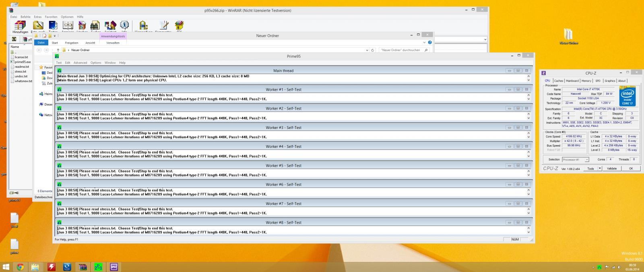Viewport: 644px width, 272px height.
Task: Open File Explorer from the taskbar
Action: [x=35, y=267]
